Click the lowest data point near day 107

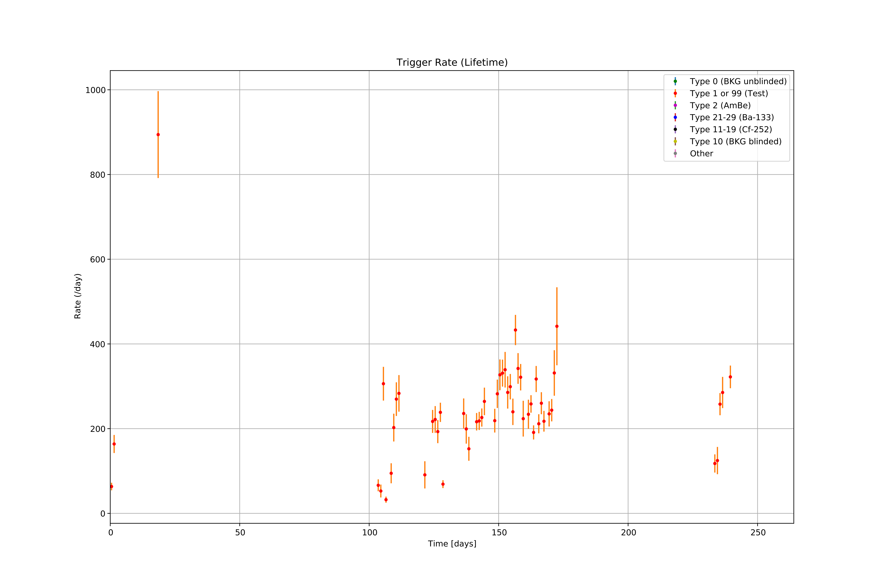click(386, 500)
